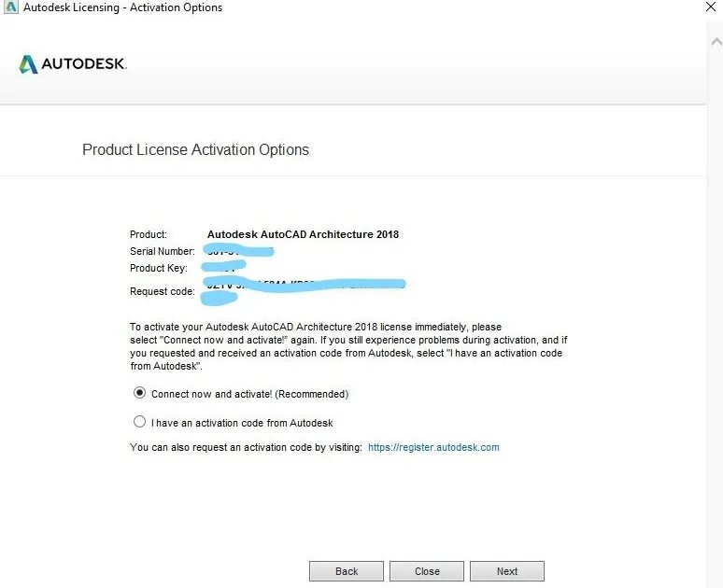Click the activation instructions paragraph text
This screenshot has height=588, width=723.
[x=346, y=347]
